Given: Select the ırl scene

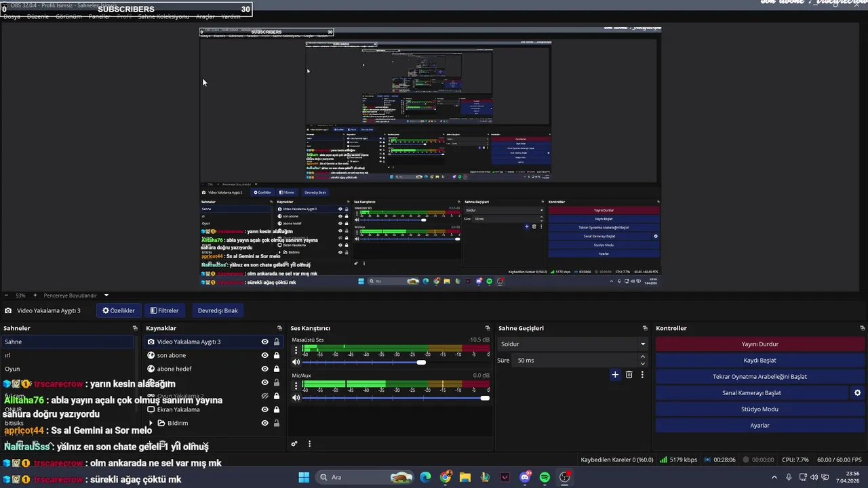Looking at the screenshot, I should pyautogui.click(x=68, y=355).
